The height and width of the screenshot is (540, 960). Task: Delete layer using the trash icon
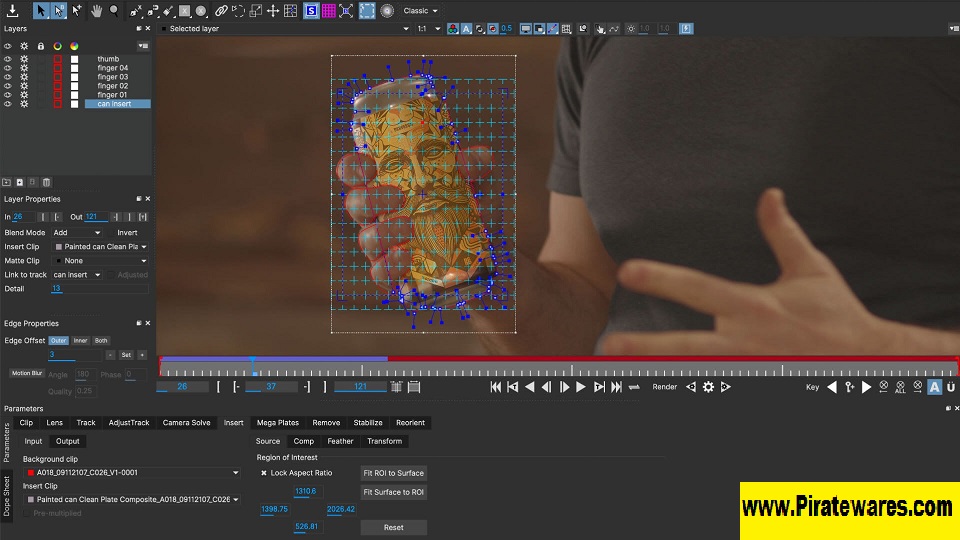(46, 182)
